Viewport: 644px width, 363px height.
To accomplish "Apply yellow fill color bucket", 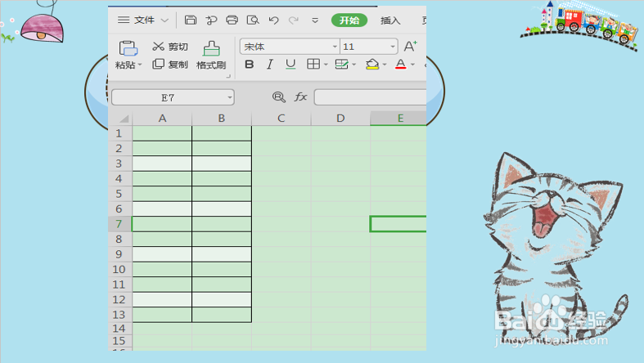I will (372, 64).
